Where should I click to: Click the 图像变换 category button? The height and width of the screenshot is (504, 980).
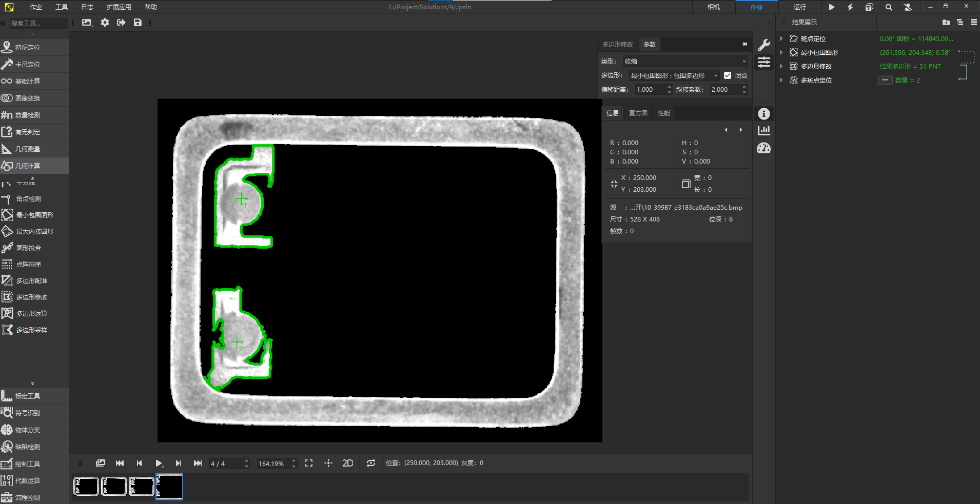[x=28, y=98]
